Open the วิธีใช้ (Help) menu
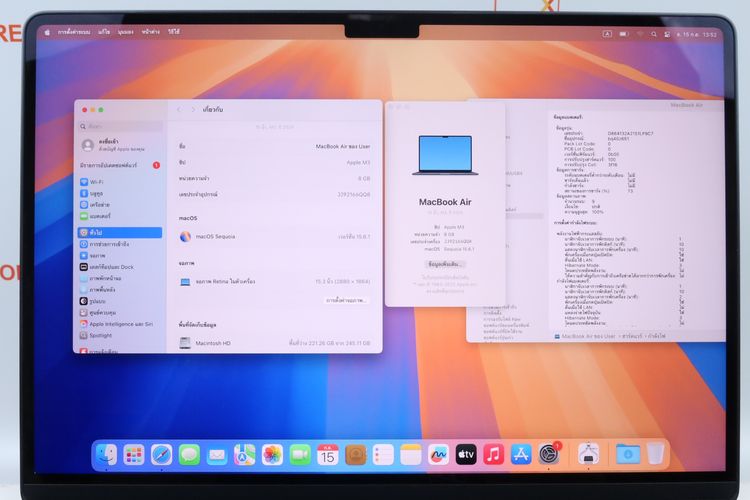The width and height of the screenshot is (750, 500). 174,32
